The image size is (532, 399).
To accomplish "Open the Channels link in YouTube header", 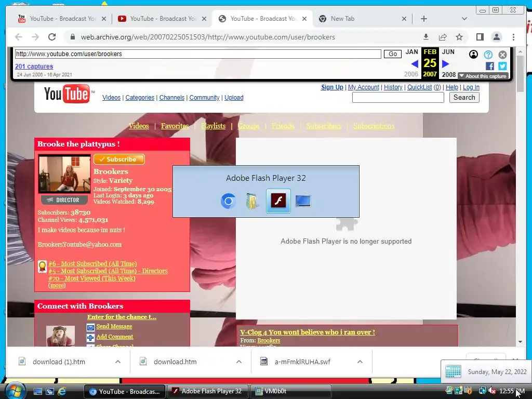I will click(171, 98).
